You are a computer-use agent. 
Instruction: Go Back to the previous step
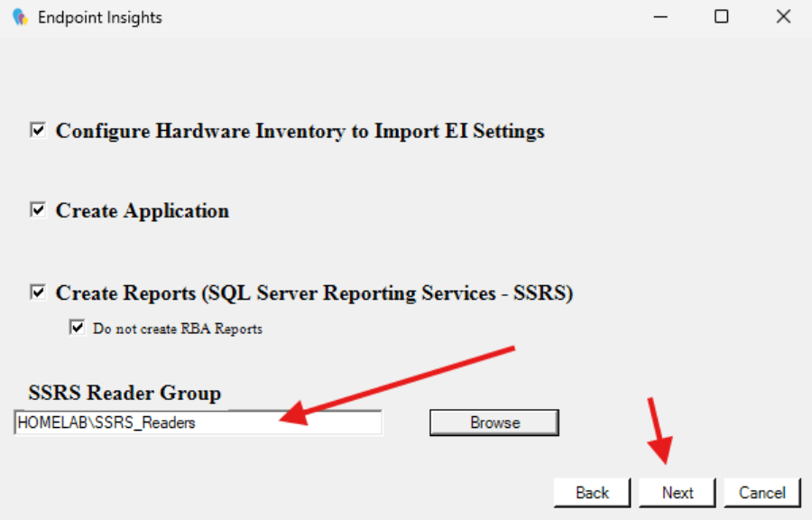[x=591, y=492]
